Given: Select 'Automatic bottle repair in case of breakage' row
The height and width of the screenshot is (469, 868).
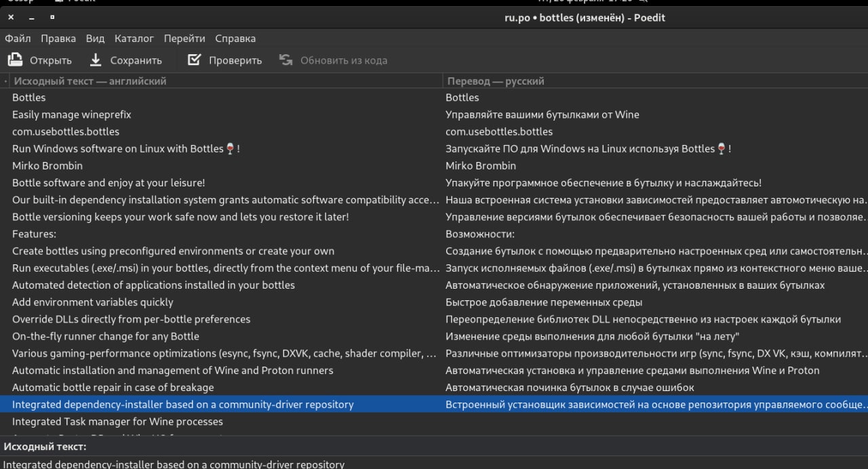Looking at the screenshot, I should (x=434, y=387).
